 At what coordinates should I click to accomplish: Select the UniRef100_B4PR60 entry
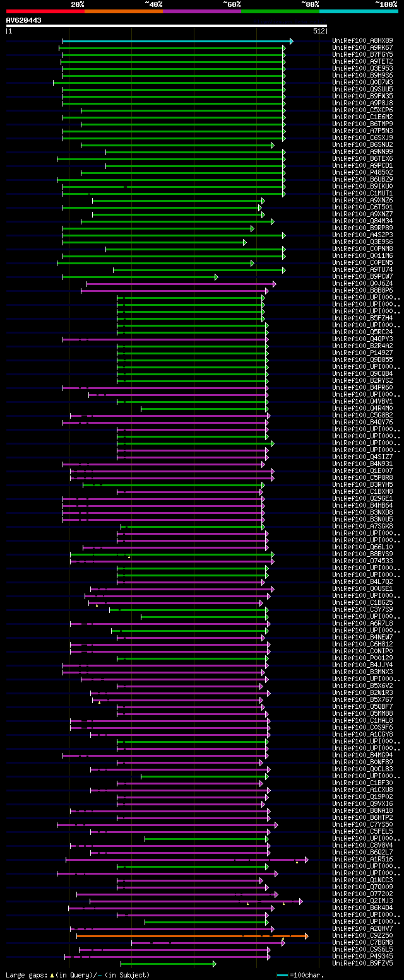(362, 388)
